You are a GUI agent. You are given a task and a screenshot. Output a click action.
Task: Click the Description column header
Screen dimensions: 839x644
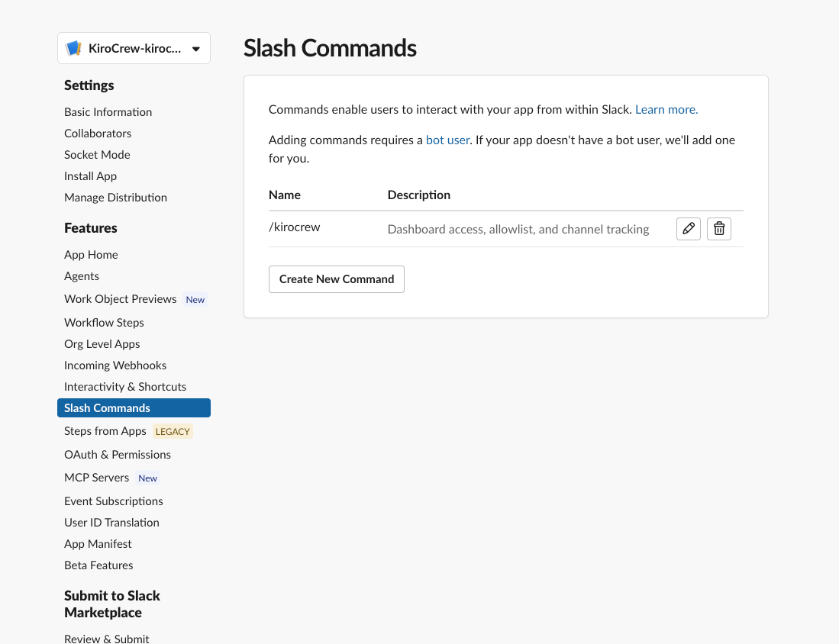(419, 195)
